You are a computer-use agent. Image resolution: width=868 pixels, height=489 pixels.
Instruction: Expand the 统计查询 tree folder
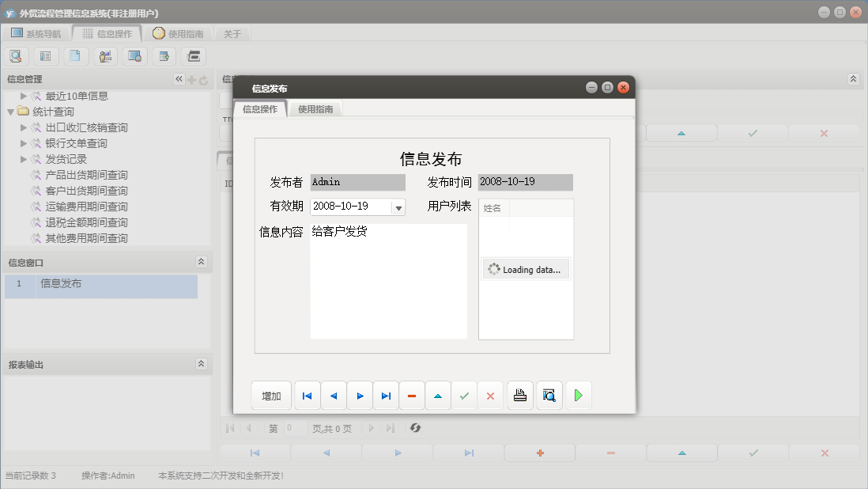(9, 111)
